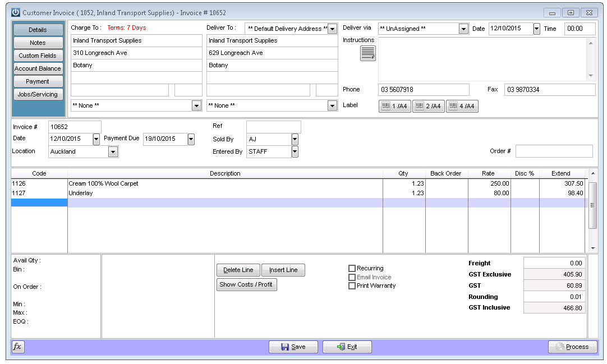The image size is (607, 364).
Task: Click Charge To address 310 Longreach Ave
Action: pos(137,53)
